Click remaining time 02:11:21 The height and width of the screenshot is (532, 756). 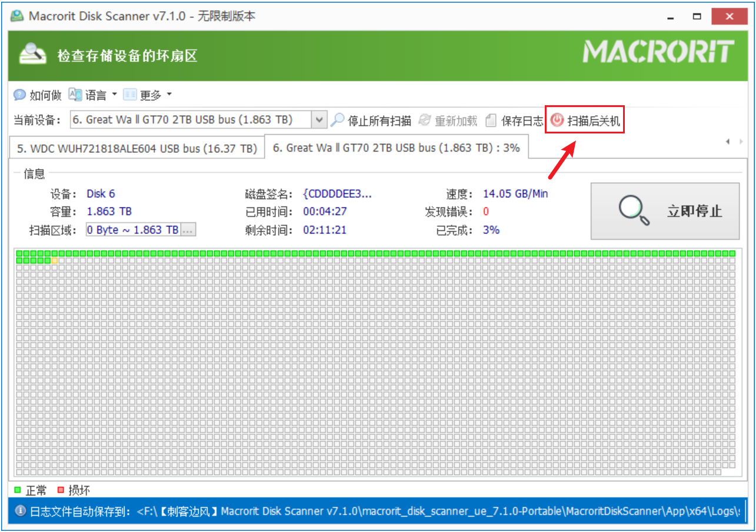coord(325,230)
